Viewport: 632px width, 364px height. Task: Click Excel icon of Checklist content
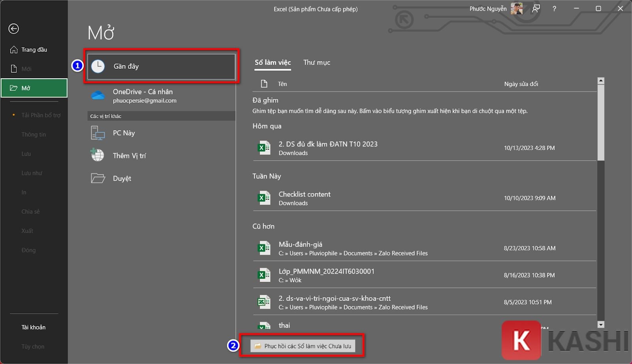pyautogui.click(x=264, y=198)
